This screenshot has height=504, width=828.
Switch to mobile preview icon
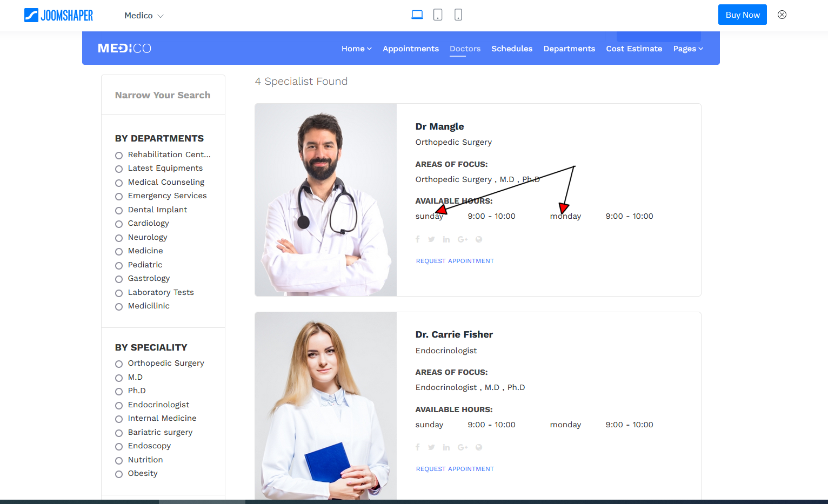[x=458, y=15]
